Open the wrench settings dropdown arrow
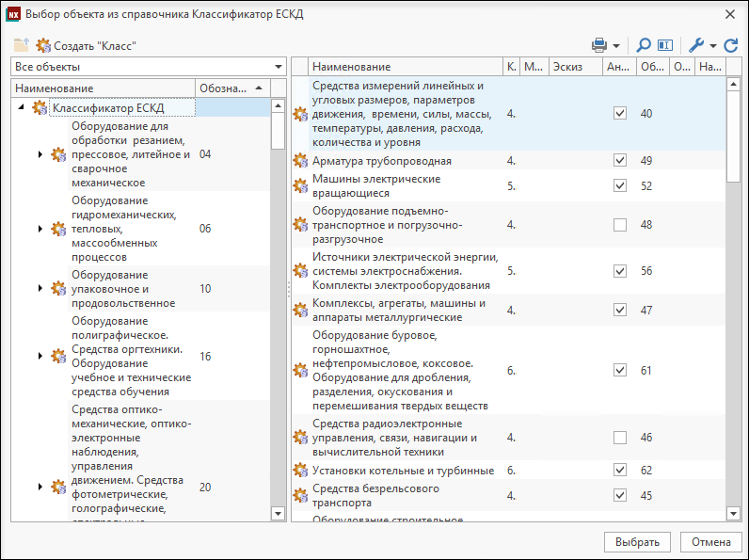This screenshot has width=749, height=560. point(713,46)
